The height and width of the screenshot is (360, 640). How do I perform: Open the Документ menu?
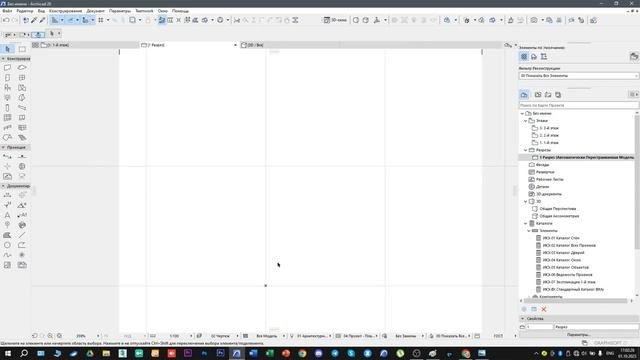96,11
